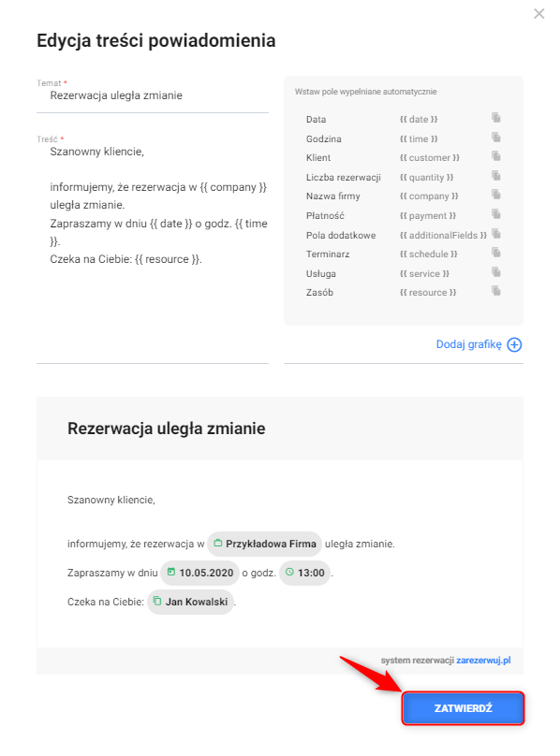Click the {{ customer }} placeholder text
The image size is (560, 756).
tap(430, 158)
